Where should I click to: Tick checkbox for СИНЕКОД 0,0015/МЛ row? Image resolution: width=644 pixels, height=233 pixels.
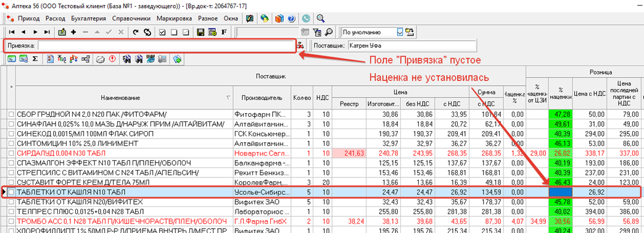click(12, 133)
